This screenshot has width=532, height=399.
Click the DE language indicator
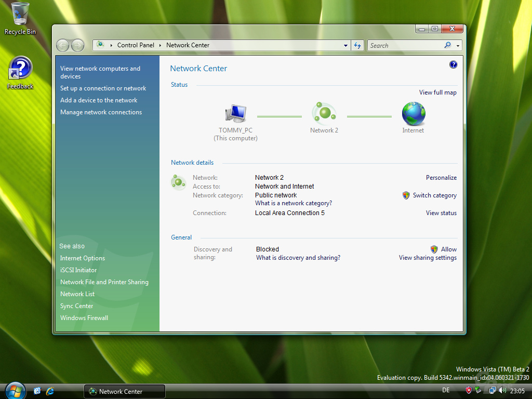click(x=446, y=390)
